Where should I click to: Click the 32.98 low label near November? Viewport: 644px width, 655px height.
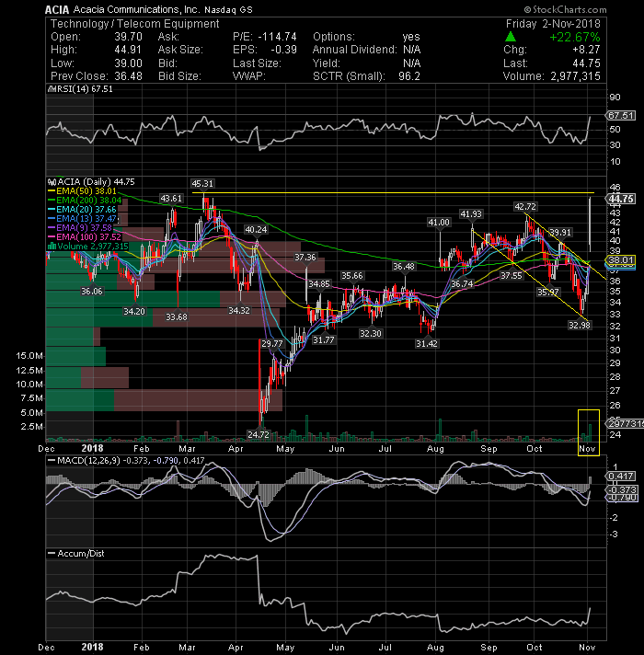(580, 325)
